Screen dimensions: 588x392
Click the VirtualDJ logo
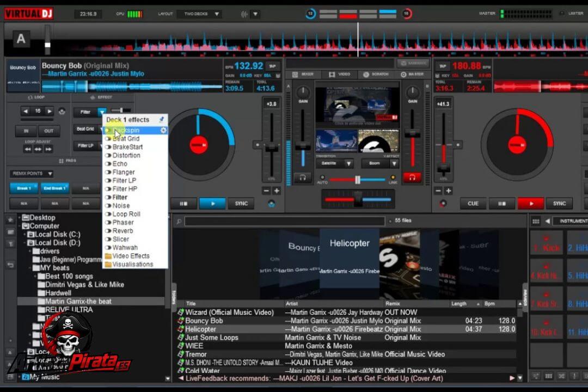point(28,14)
